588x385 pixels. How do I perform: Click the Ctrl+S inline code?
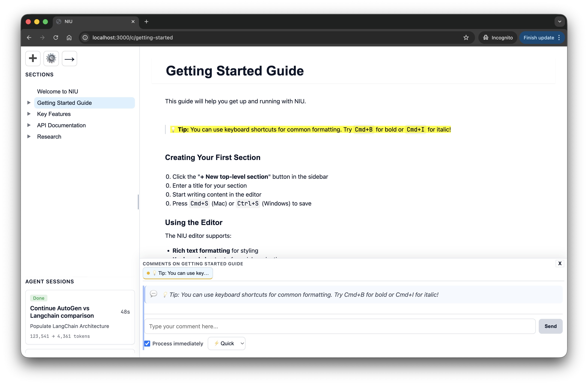pyautogui.click(x=248, y=203)
